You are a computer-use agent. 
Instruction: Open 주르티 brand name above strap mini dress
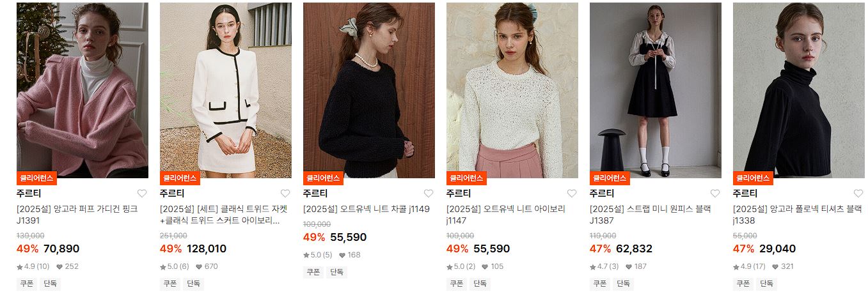pyautogui.click(x=602, y=194)
